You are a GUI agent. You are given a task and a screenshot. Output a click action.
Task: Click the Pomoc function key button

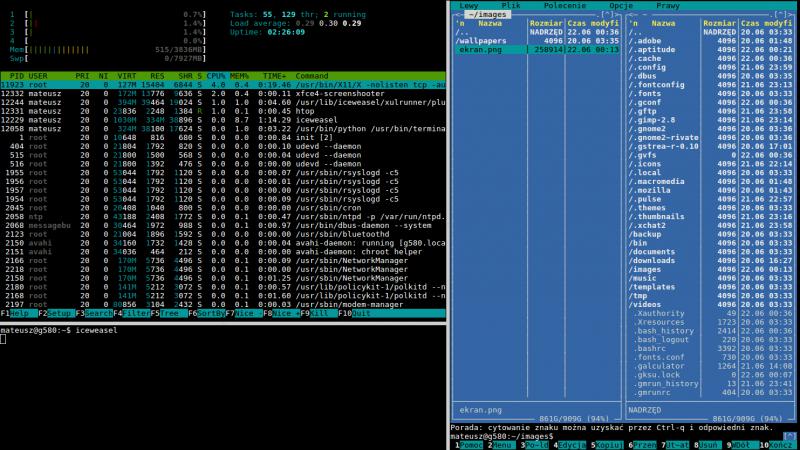click(x=469, y=444)
